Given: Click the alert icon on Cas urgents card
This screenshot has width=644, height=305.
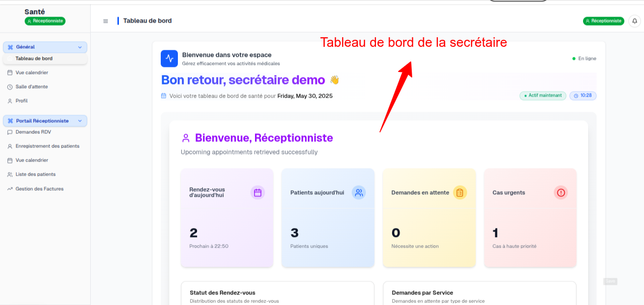Looking at the screenshot, I should tap(560, 193).
